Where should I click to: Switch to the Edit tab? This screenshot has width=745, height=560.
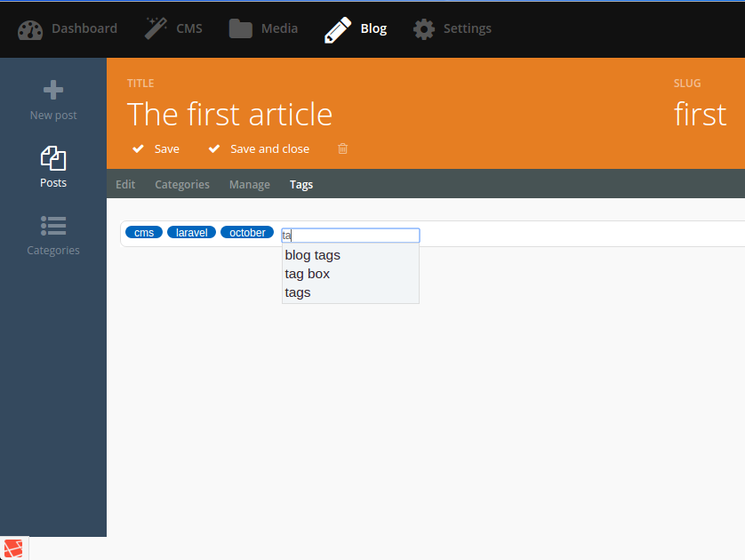(125, 184)
